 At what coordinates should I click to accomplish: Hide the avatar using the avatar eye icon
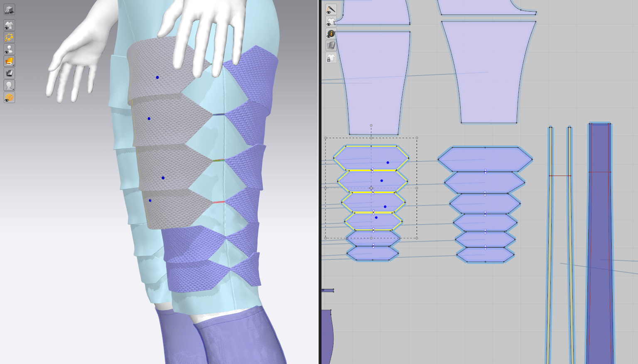[x=9, y=49]
